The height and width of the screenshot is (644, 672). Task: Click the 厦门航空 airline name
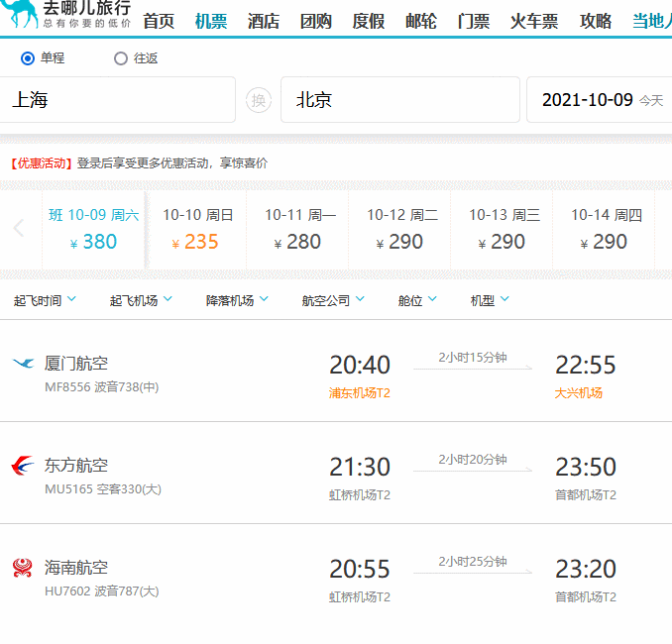76,364
